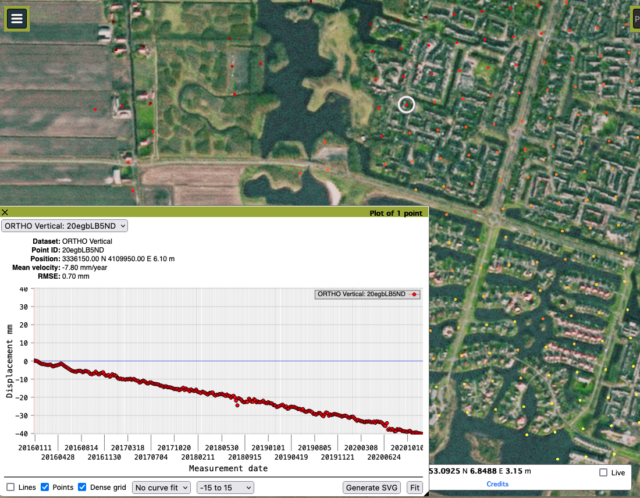640x498 pixels.
Task: Click the white-circled selected measurement point
Action: (x=406, y=104)
